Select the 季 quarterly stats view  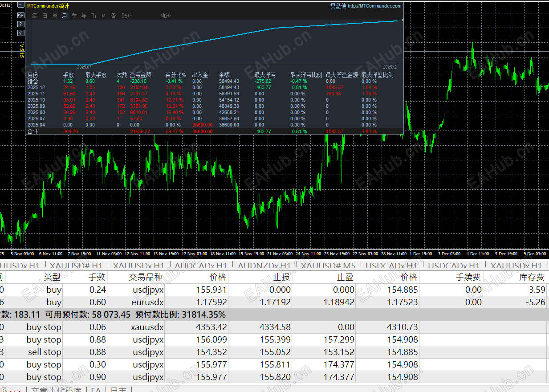(x=74, y=16)
